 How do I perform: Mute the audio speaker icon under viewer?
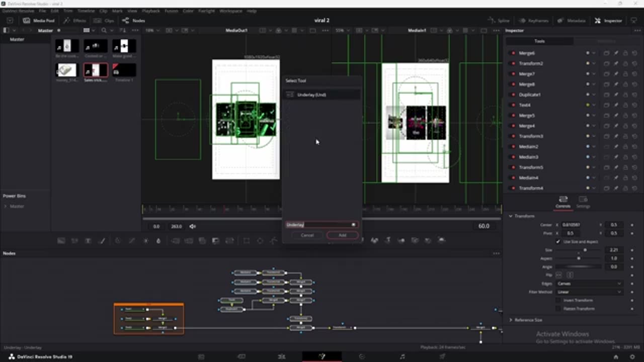click(193, 226)
